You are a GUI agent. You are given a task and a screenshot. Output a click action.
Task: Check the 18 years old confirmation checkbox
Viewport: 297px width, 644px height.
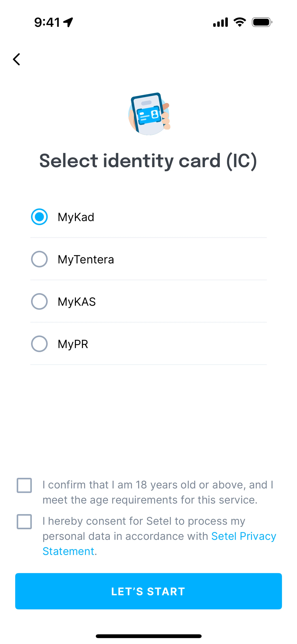[24, 485]
